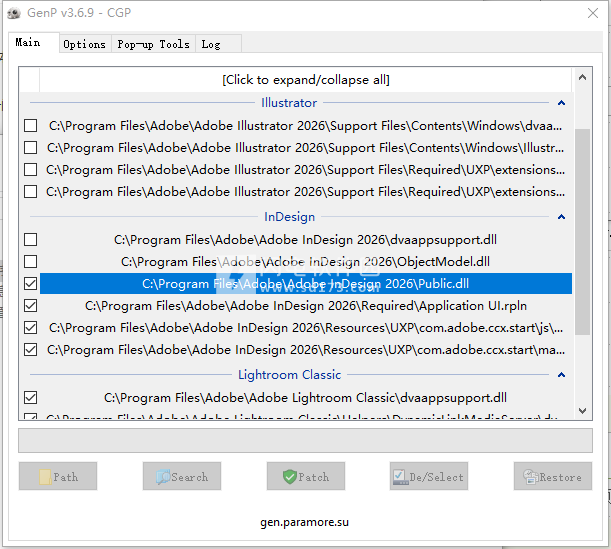Click the file list vertical scrollbar down arrow
This screenshot has width=611, height=549.
tap(582, 411)
